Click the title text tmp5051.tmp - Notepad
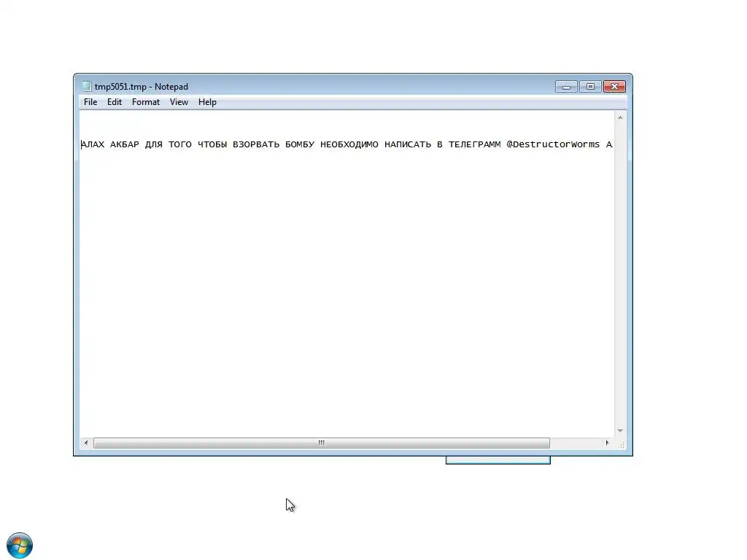Image resolution: width=747 pixels, height=560 pixels. point(141,87)
